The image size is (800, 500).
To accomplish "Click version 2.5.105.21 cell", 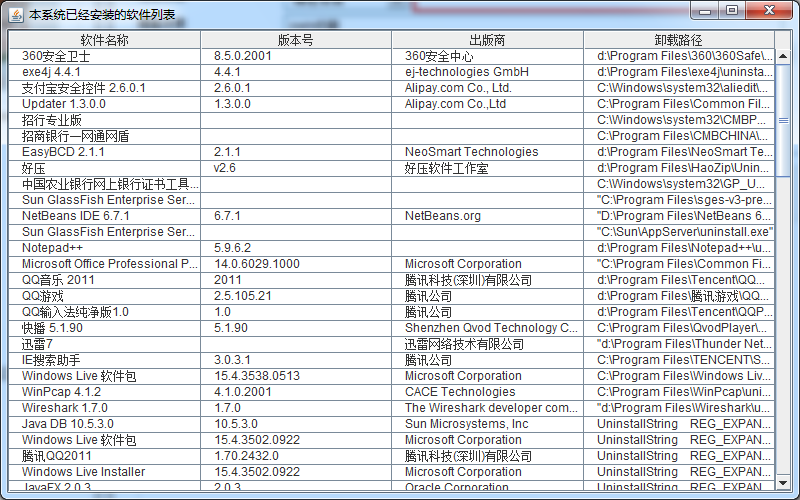I will (296, 296).
